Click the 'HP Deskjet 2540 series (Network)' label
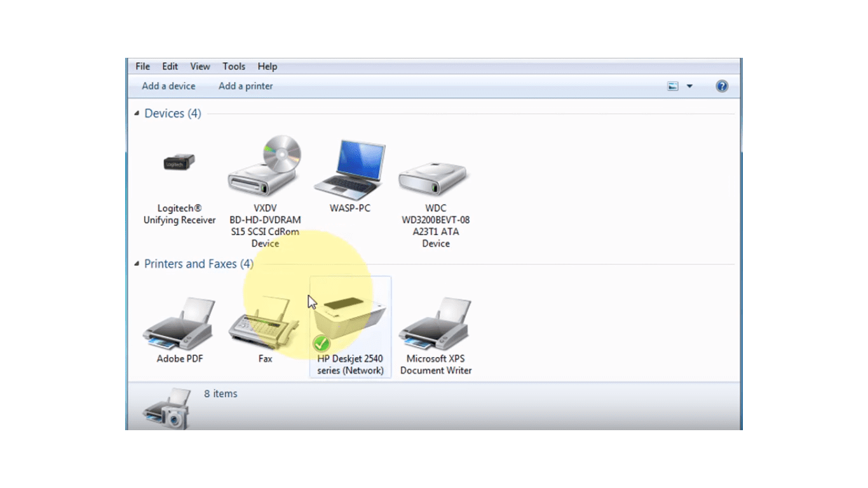This screenshot has width=868, height=488. pos(350,364)
